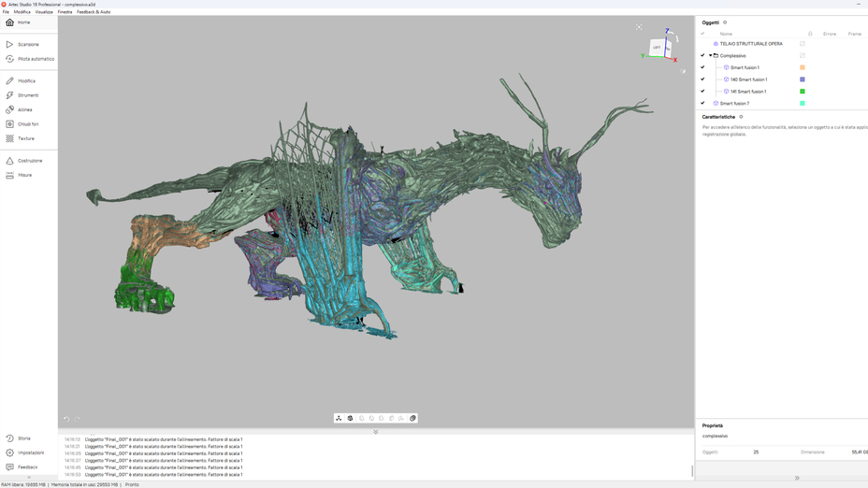868x488 pixels.
Task: Select the Smart fusion 1 object
Action: (745, 67)
